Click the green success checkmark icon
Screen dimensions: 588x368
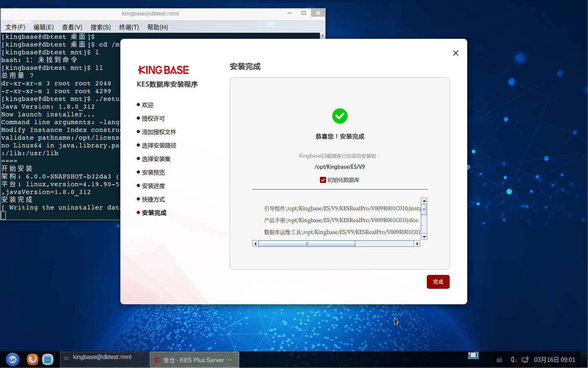340,116
